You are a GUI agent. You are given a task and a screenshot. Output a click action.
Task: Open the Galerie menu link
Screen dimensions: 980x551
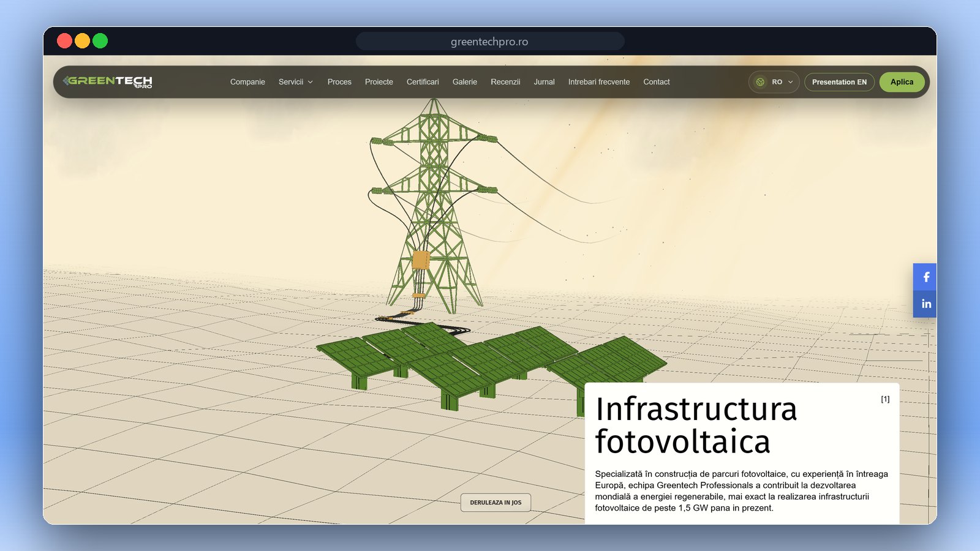pos(465,82)
